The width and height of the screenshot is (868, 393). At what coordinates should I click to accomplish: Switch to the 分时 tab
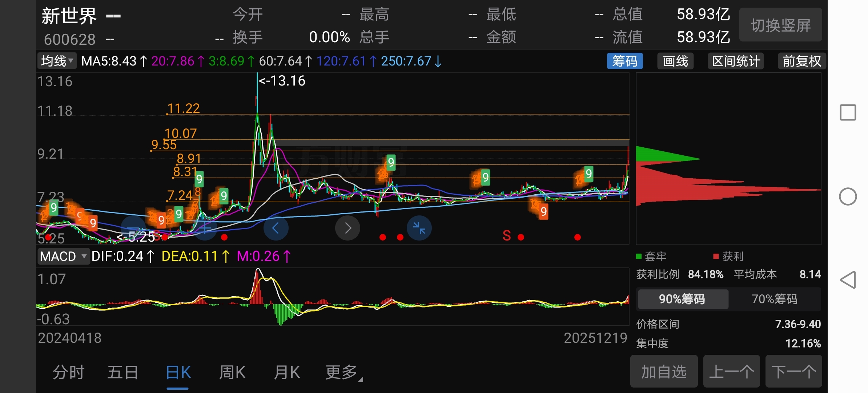tap(68, 373)
